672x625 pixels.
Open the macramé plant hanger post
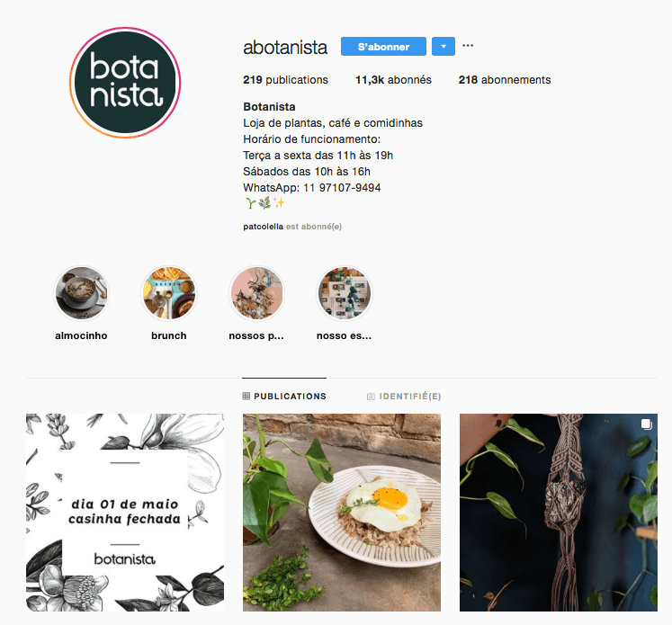point(559,513)
